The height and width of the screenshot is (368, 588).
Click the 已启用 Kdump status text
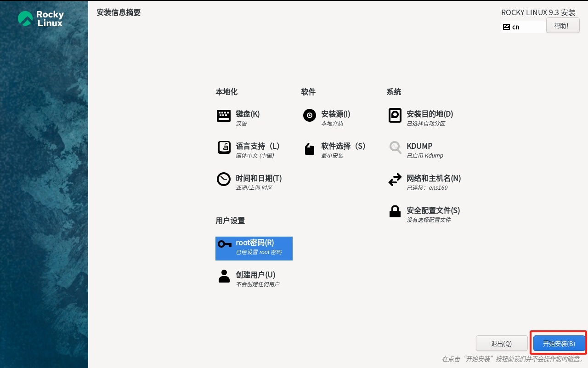(425, 156)
